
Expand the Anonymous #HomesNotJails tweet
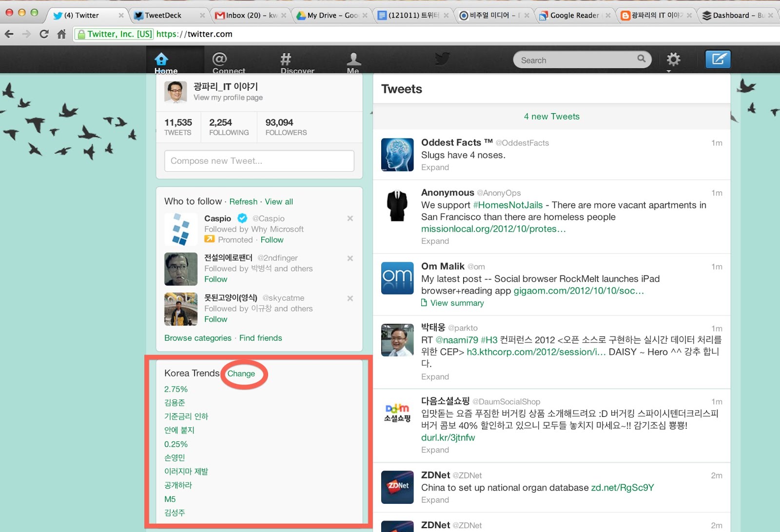[x=435, y=241]
